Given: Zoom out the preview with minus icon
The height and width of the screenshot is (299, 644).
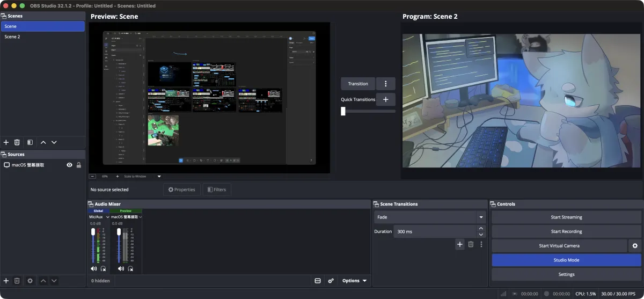Looking at the screenshot, I should [92, 176].
